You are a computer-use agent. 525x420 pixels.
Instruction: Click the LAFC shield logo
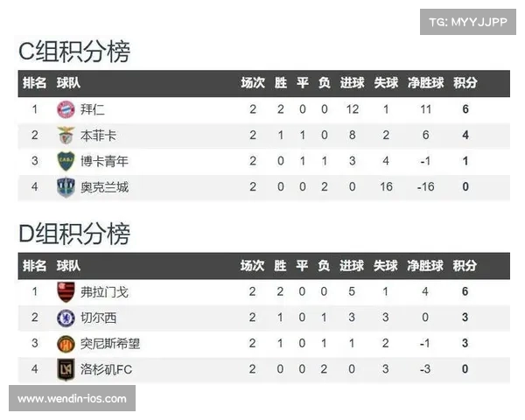point(66,369)
